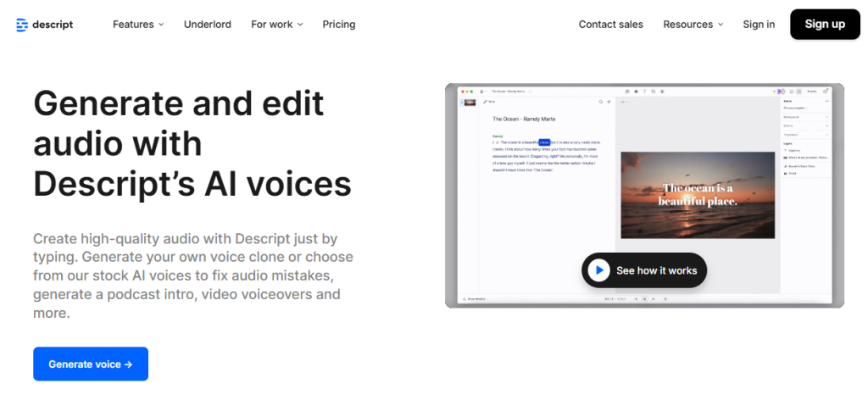Click the sunset ocean video preview image
Image resolution: width=868 pixels, height=417 pixels.
coord(698,195)
